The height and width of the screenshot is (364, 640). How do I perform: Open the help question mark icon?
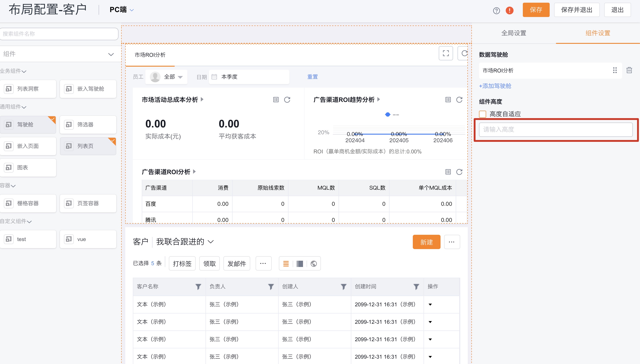496,10
